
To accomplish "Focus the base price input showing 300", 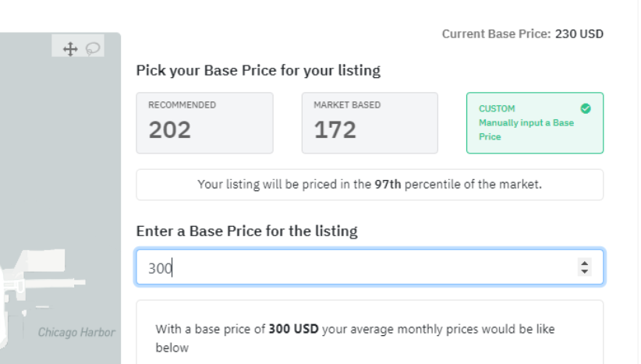I will [351, 267].
